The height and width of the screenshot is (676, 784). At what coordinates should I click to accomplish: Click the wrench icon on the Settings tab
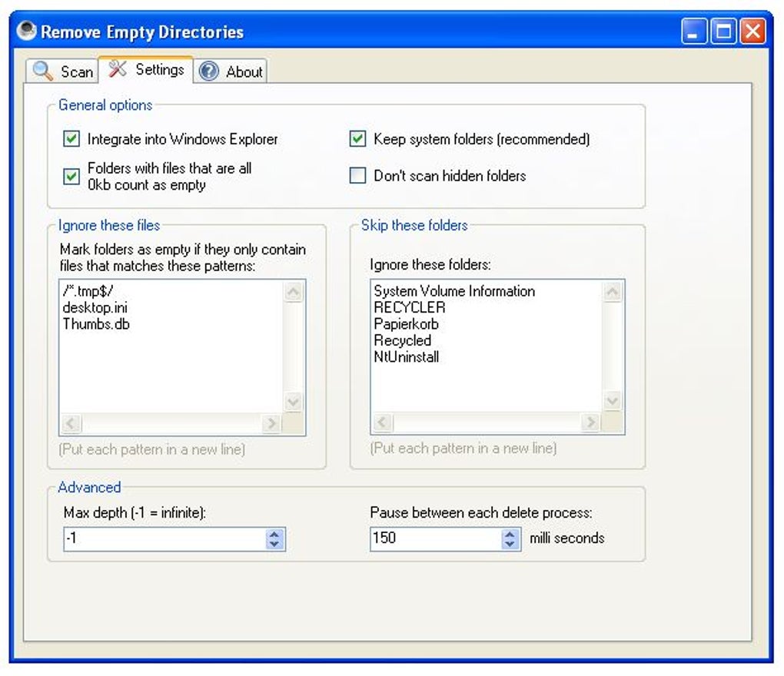pyautogui.click(x=118, y=68)
